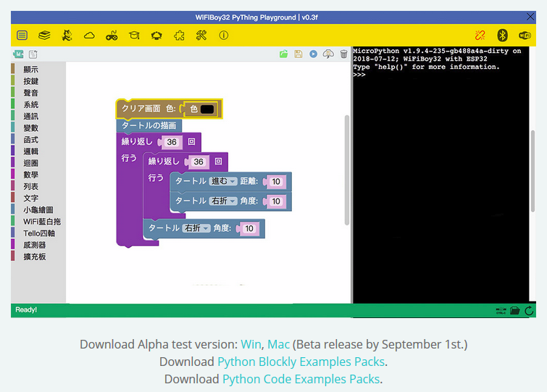Click the terminal pane vertical scrollbar
The height and width of the screenshot is (392, 547).
(533, 171)
